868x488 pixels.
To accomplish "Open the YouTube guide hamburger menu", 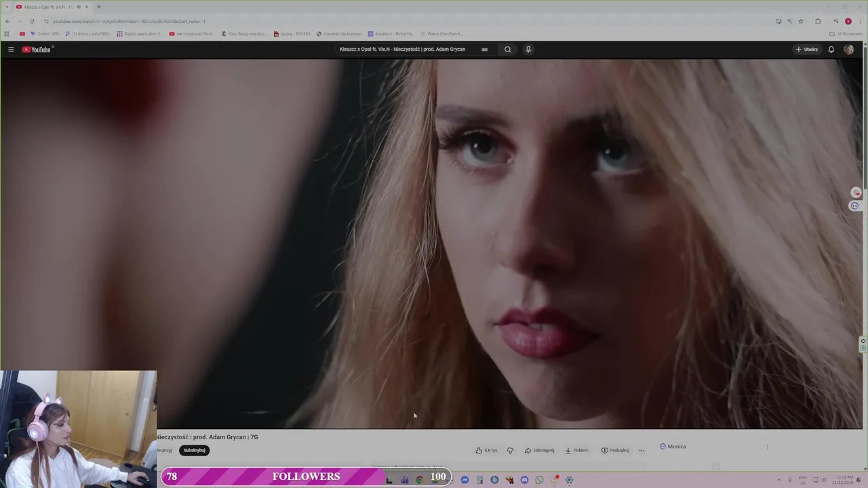I will coord(11,49).
